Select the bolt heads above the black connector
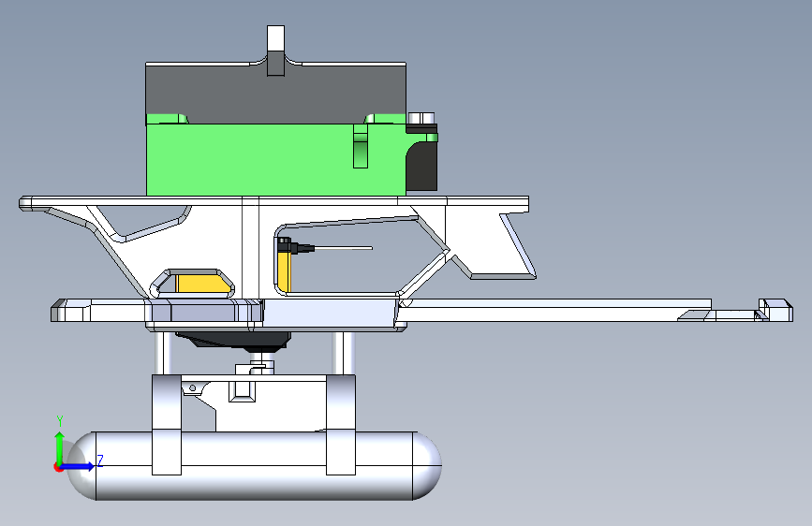This screenshot has height=526, width=812. [421, 118]
